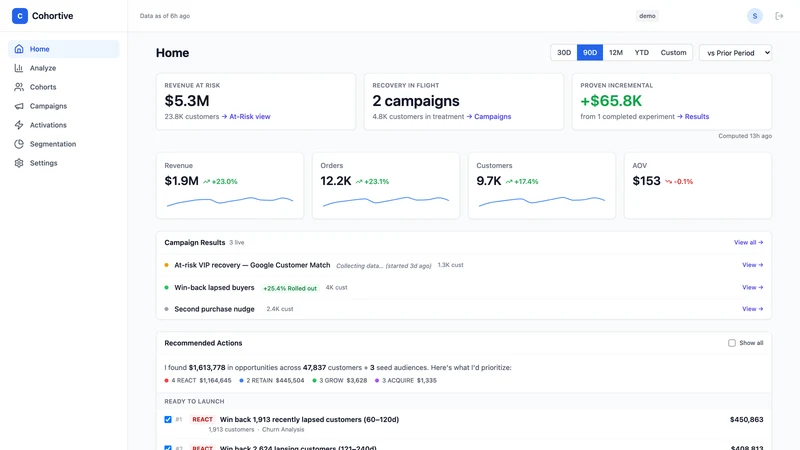Select the 30D time range
The image size is (800, 450).
click(x=564, y=53)
